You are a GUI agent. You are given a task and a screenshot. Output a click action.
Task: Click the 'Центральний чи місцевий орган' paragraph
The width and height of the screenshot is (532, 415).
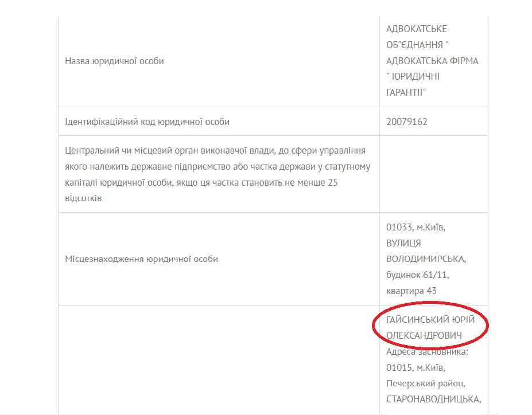[218, 166]
